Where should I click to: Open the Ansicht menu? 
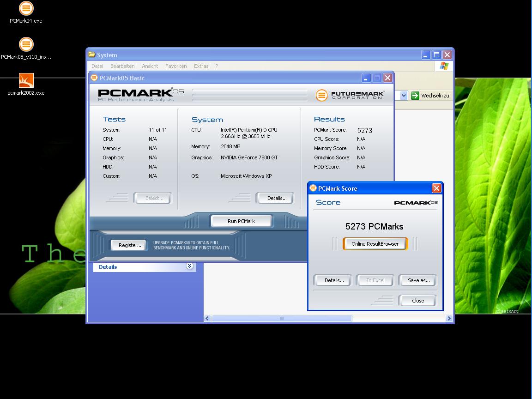(x=150, y=66)
